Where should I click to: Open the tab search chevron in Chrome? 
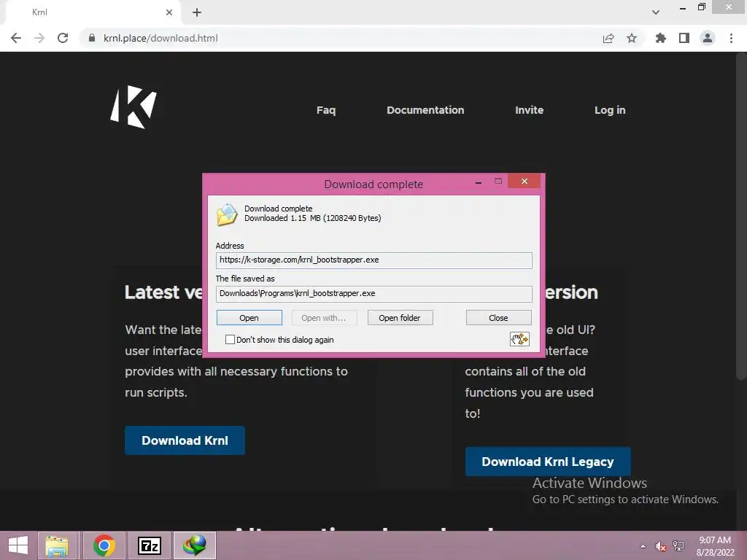click(656, 12)
